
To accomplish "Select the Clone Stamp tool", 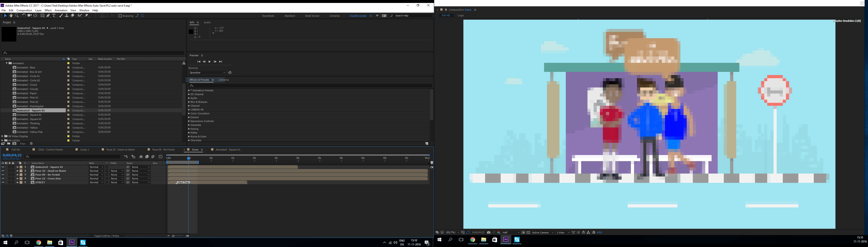I will point(67,16).
